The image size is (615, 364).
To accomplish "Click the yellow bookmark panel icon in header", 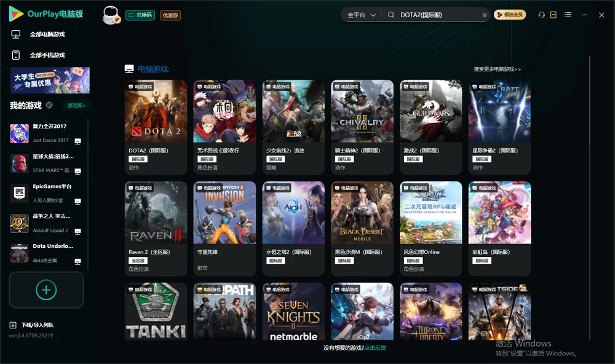I will (x=553, y=15).
